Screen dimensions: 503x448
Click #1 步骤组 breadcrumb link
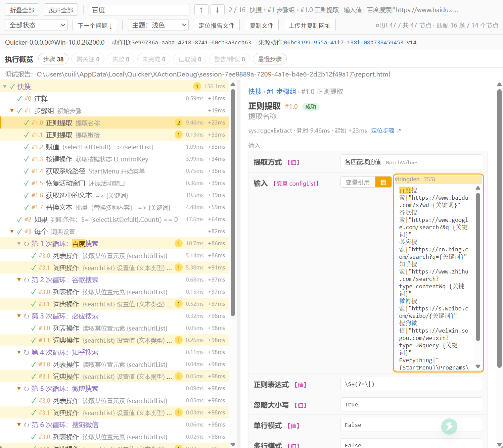pyautogui.click(x=281, y=92)
